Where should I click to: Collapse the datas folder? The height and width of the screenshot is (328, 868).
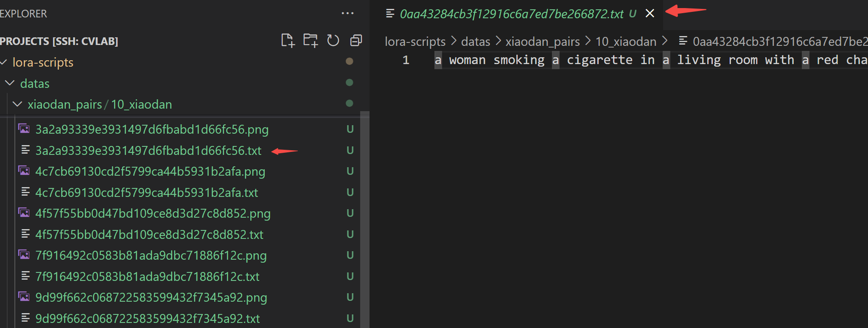[10, 83]
